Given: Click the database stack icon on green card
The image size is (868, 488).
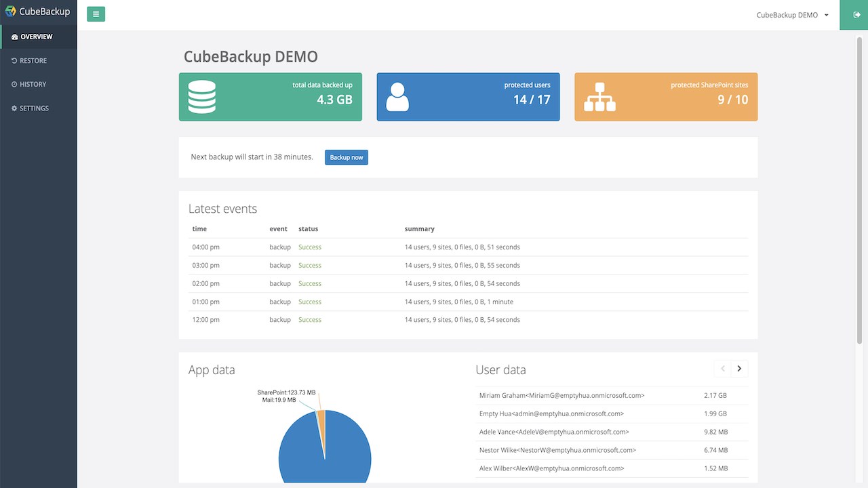Looking at the screenshot, I should (x=202, y=97).
